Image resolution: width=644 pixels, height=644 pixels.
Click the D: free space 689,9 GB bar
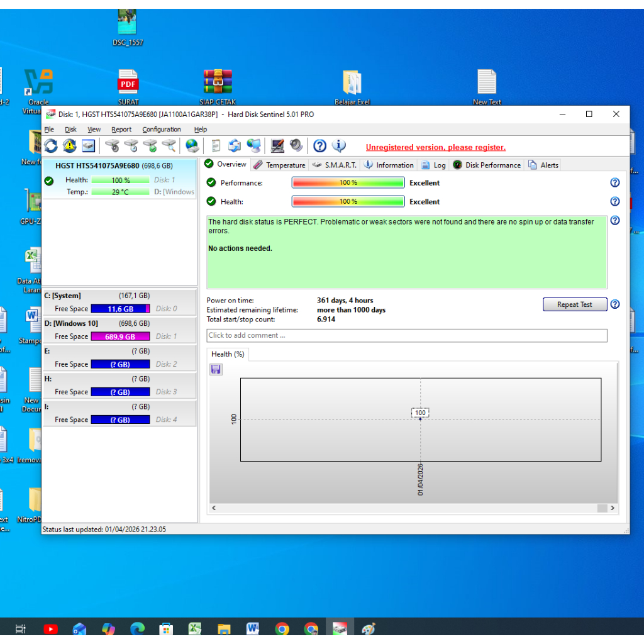point(120,336)
